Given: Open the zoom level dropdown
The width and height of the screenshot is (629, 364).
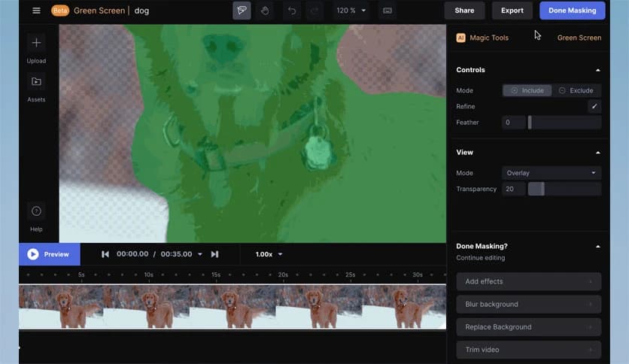Looking at the screenshot, I should tap(351, 11).
